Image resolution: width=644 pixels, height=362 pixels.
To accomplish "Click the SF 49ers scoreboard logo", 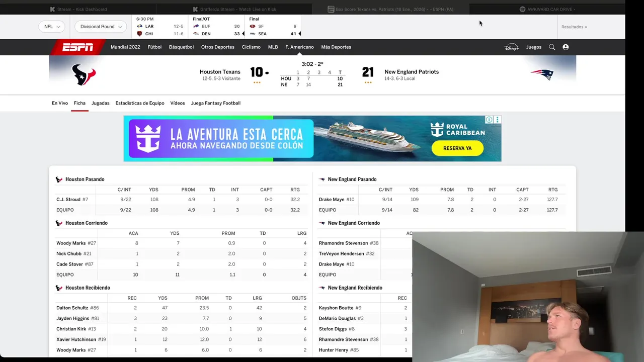I will [253, 26].
